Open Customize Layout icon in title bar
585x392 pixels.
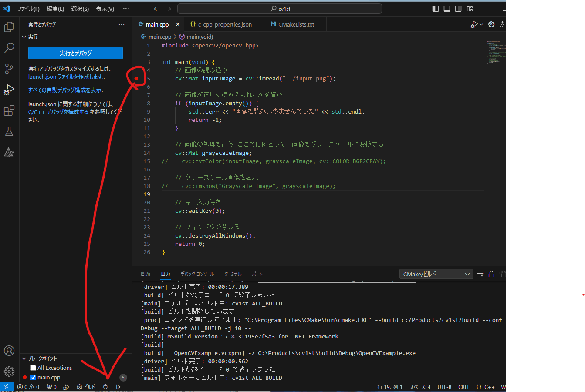(470, 9)
